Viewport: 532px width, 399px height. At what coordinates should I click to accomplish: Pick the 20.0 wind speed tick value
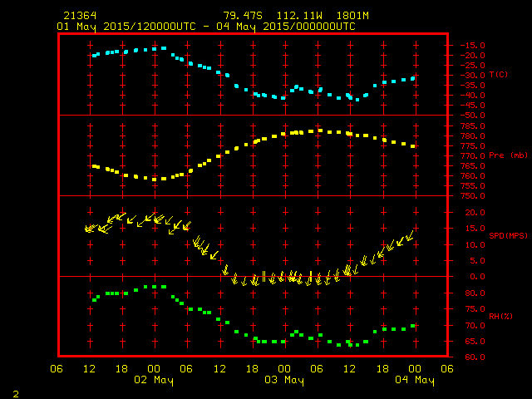coord(475,213)
